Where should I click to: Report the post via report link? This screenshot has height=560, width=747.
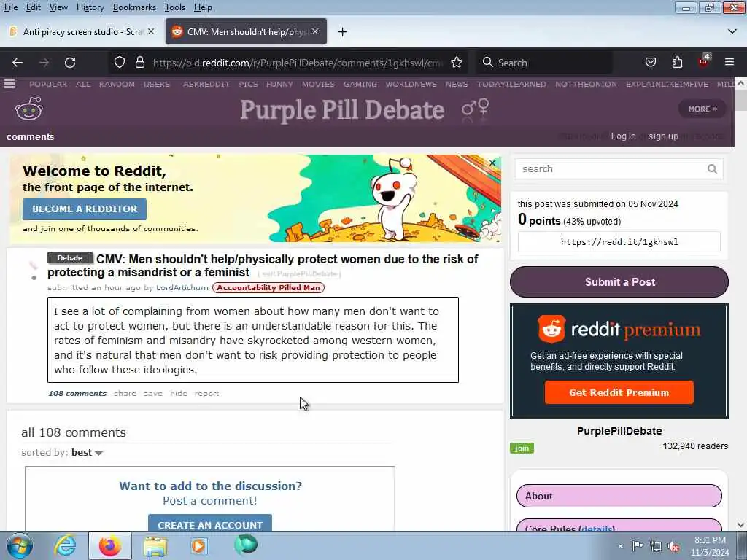tap(206, 393)
